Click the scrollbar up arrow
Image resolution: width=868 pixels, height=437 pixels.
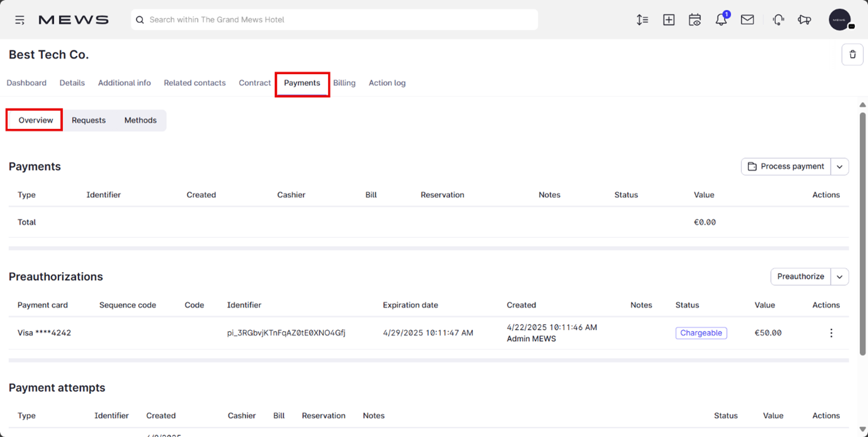coord(862,105)
